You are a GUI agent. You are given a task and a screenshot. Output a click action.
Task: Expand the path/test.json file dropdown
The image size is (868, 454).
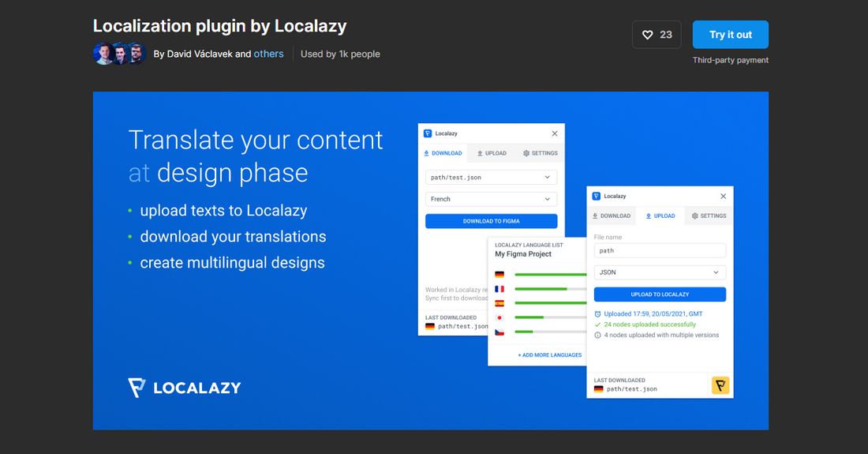[491, 177]
